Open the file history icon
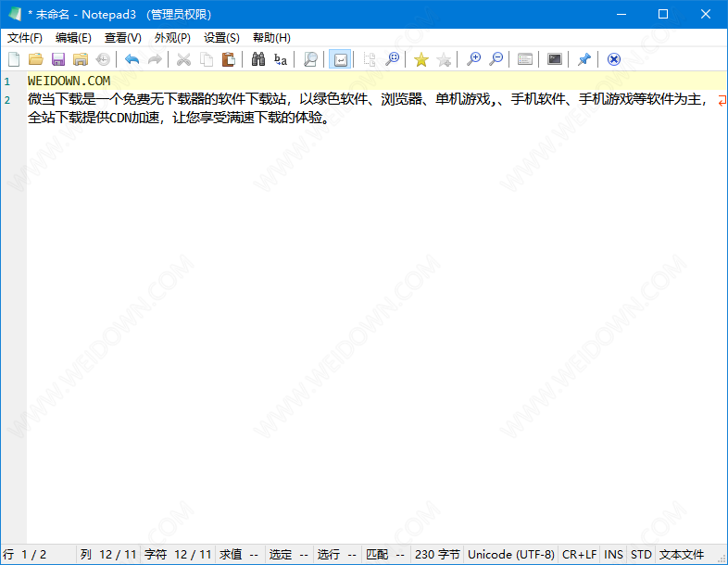 click(103, 59)
